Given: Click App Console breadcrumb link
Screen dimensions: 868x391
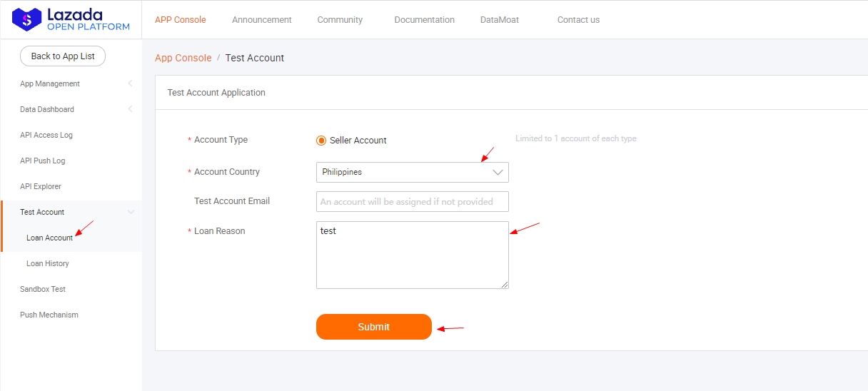Looking at the screenshot, I should pos(183,58).
